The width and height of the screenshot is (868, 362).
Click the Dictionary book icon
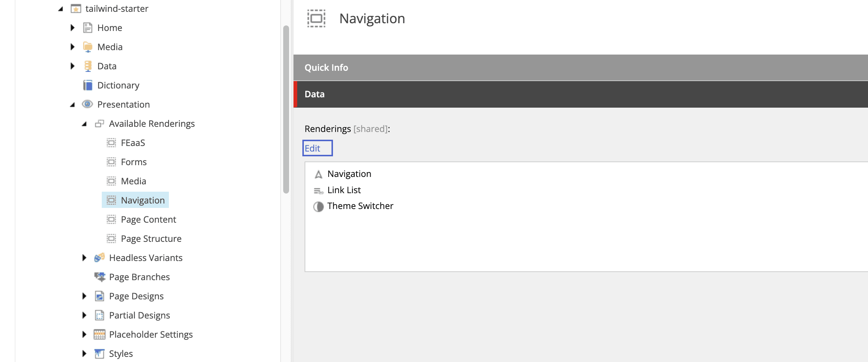pos(88,86)
